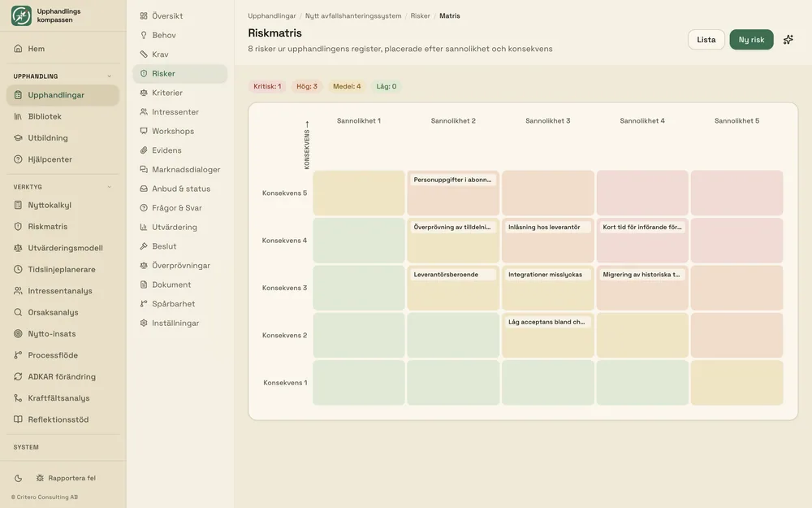
Task: Toggle dark mode with the moon icon
Action: [x=18, y=479]
